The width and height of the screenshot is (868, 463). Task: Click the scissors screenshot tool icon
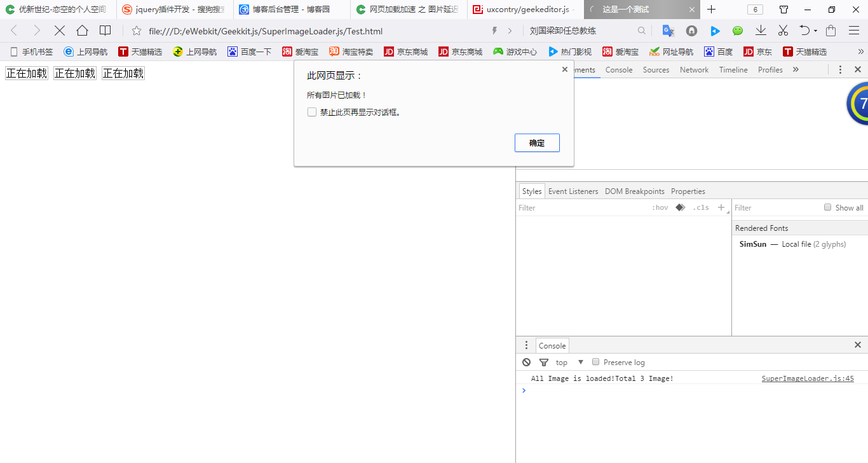pyautogui.click(x=783, y=31)
